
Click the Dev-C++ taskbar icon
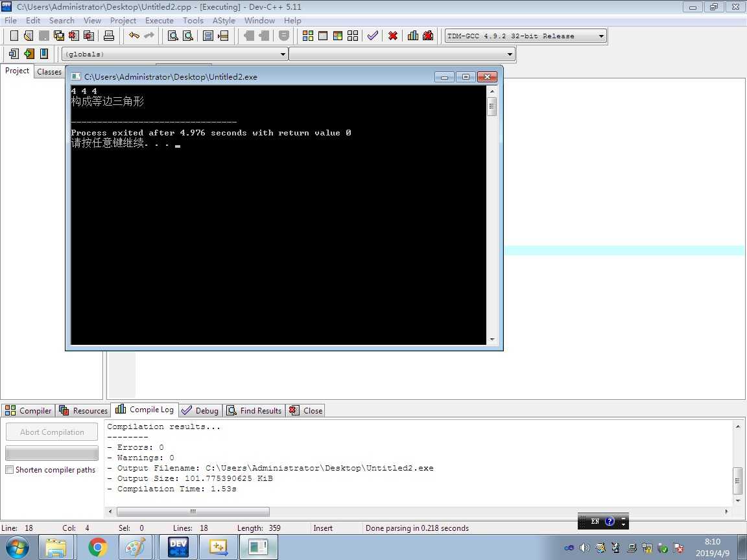click(178, 548)
